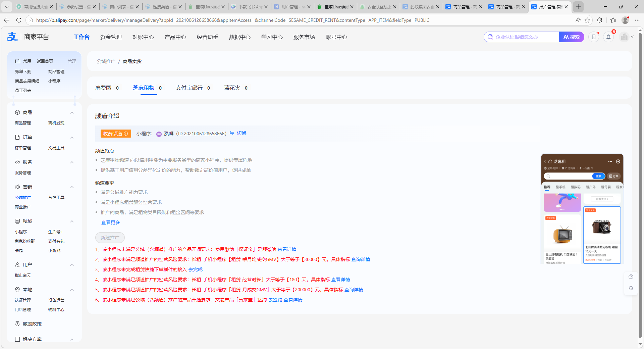Screen dimensions: 644x349
Task: Click the 芝麻租 phone preview image
Action: (x=582, y=209)
